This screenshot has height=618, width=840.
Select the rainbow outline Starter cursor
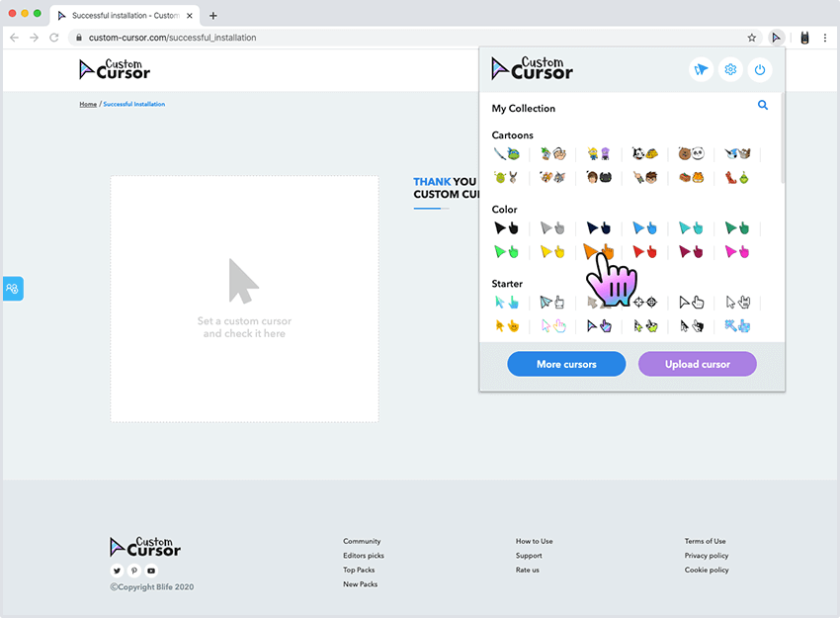[x=552, y=326]
